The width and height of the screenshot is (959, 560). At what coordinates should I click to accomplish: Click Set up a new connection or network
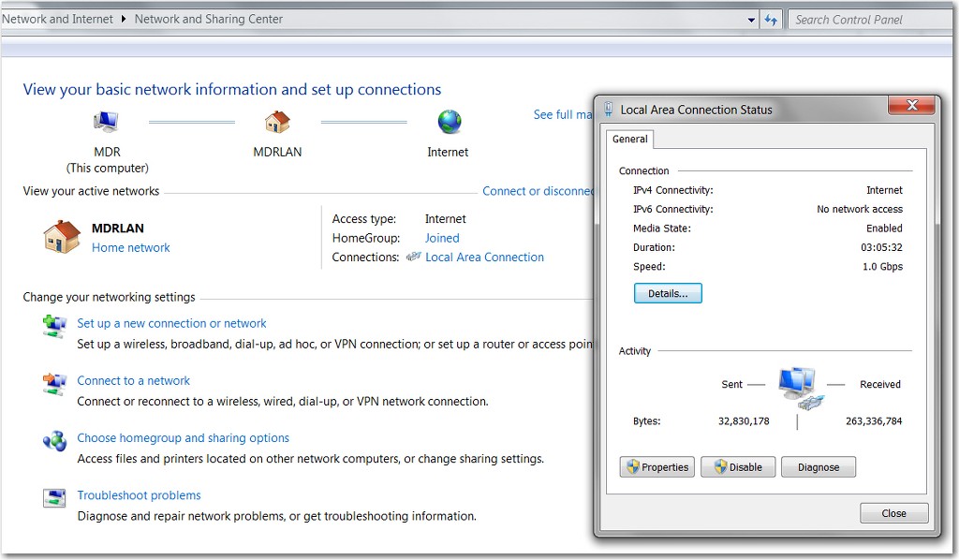tap(172, 323)
